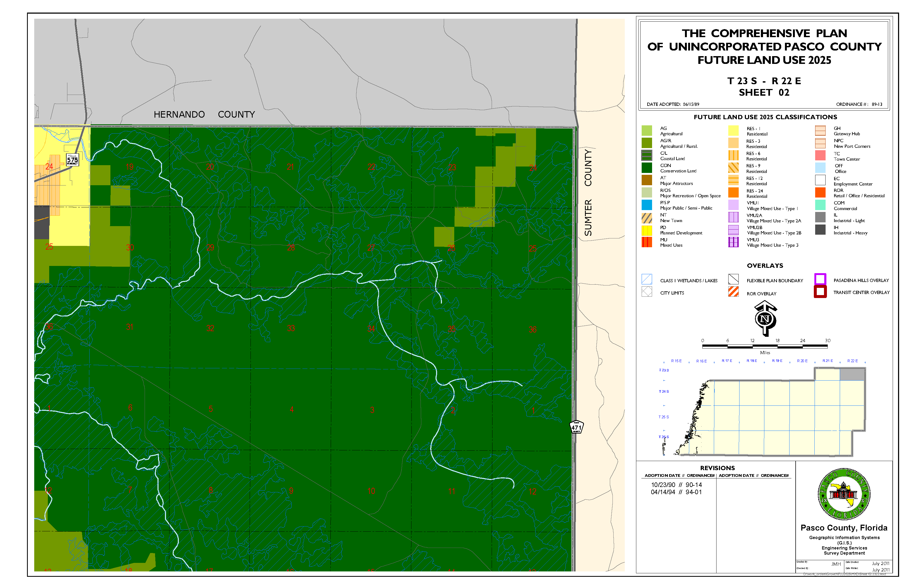
Task: Click the IH Industrial Heavy swatch
Action: [820, 230]
